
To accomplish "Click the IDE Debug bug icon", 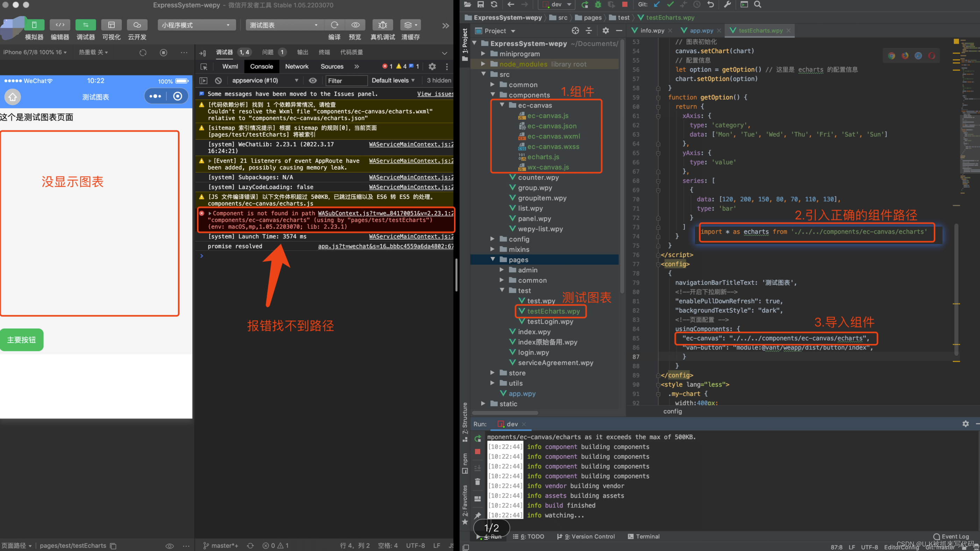I will point(598,5).
